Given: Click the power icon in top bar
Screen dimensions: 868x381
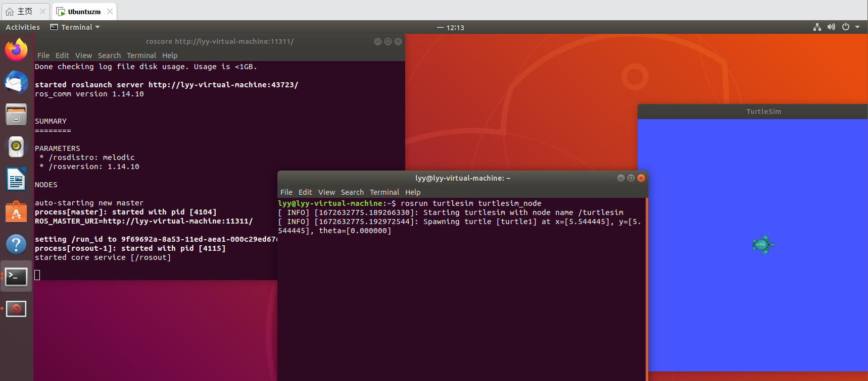Looking at the screenshot, I should point(846,27).
